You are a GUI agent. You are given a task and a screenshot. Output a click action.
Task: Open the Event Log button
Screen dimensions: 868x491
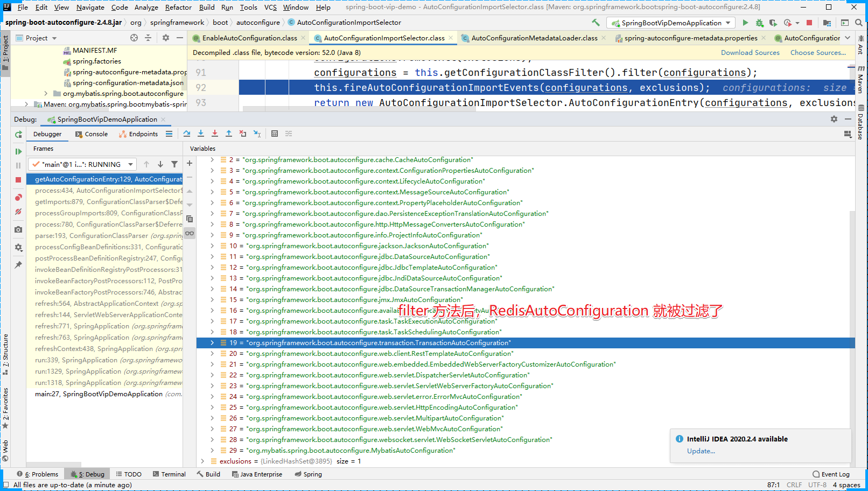pos(831,474)
